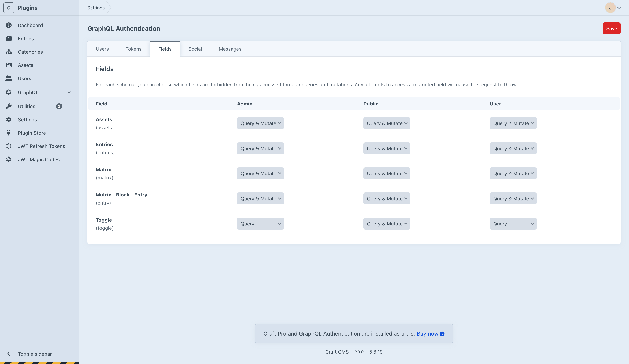Switch to the Tokens tab
The height and width of the screenshot is (364, 629).
click(x=133, y=49)
